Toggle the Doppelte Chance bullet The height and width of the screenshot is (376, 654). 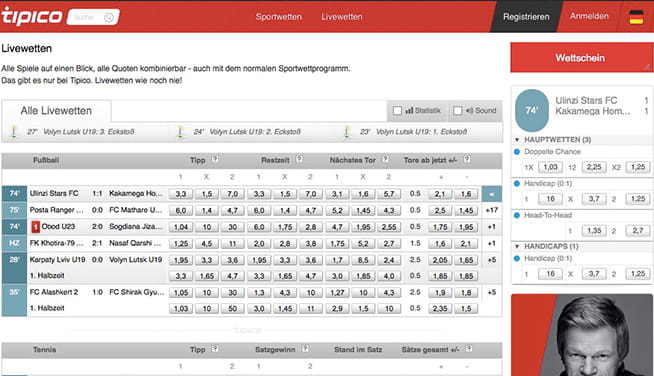[x=517, y=151]
